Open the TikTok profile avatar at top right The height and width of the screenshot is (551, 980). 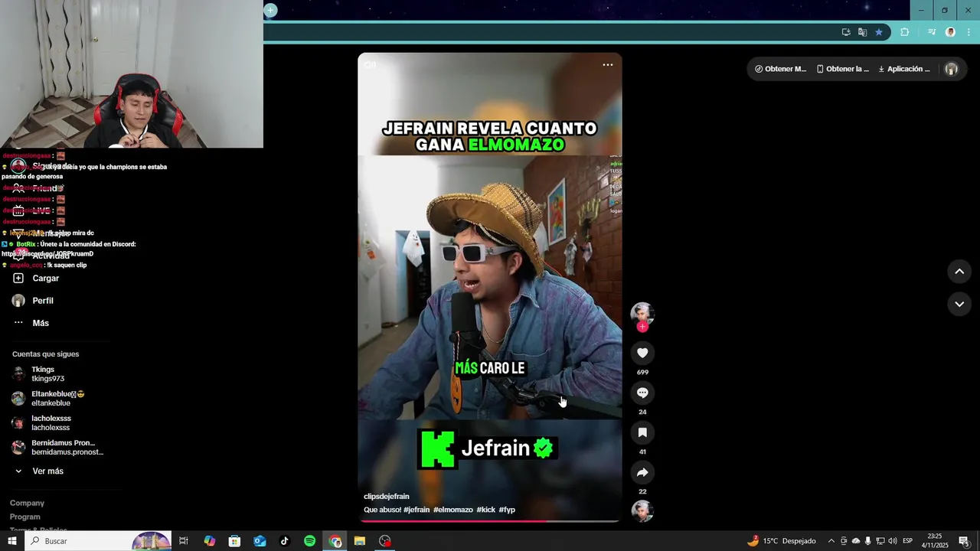coord(951,69)
